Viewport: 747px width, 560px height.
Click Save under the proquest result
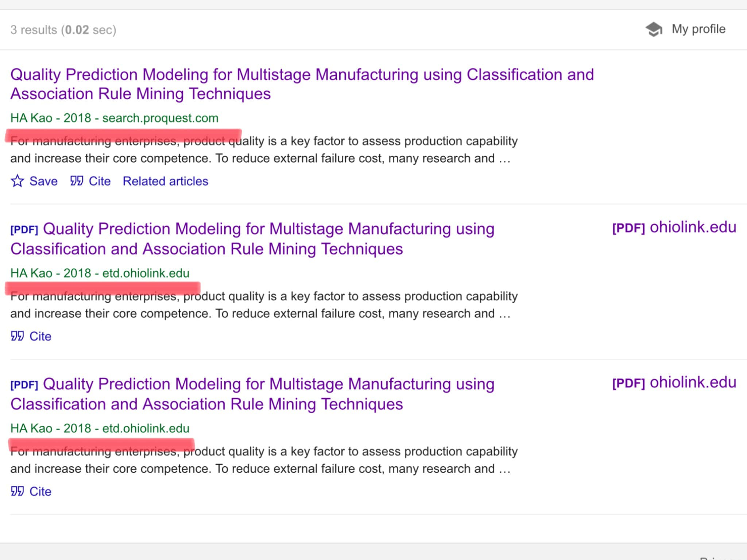tap(43, 181)
